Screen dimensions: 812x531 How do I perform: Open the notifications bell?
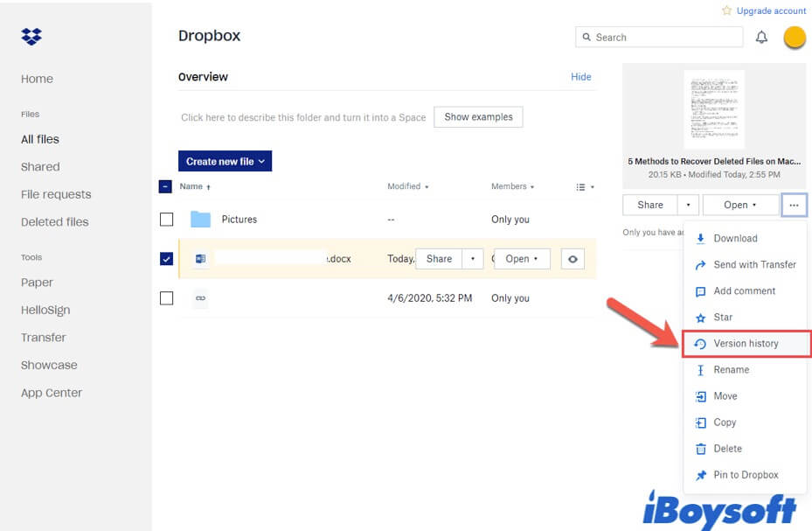pyautogui.click(x=761, y=38)
